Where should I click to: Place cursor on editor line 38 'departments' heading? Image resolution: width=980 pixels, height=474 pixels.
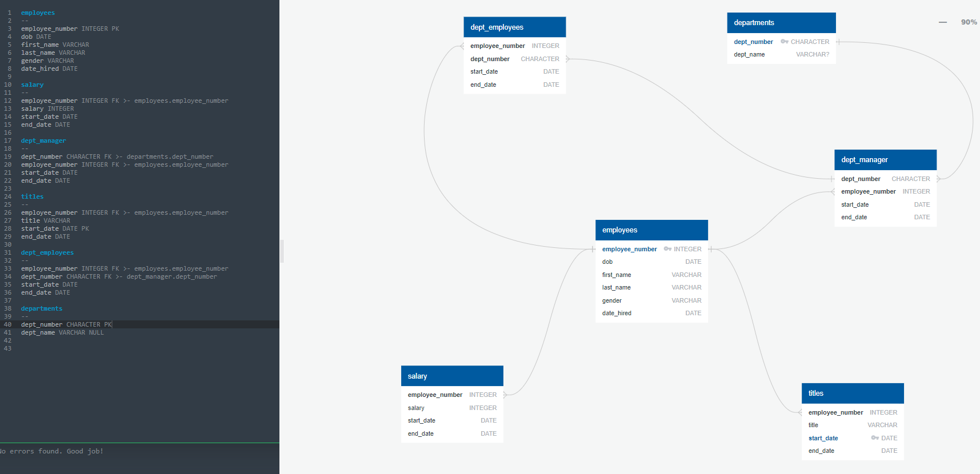42,308
